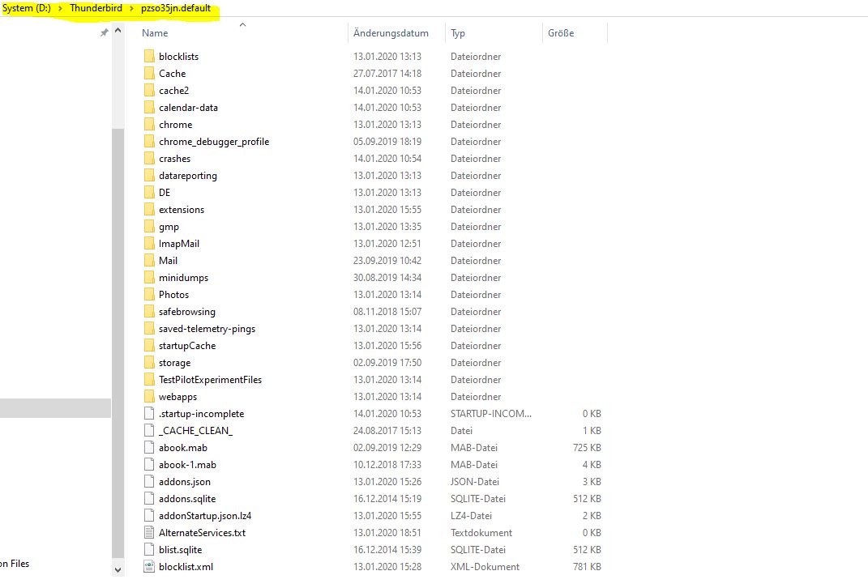This screenshot has height=588, width=868.
Task: Click the date 27.07.2017 14:18
Action: coord(387,73)
